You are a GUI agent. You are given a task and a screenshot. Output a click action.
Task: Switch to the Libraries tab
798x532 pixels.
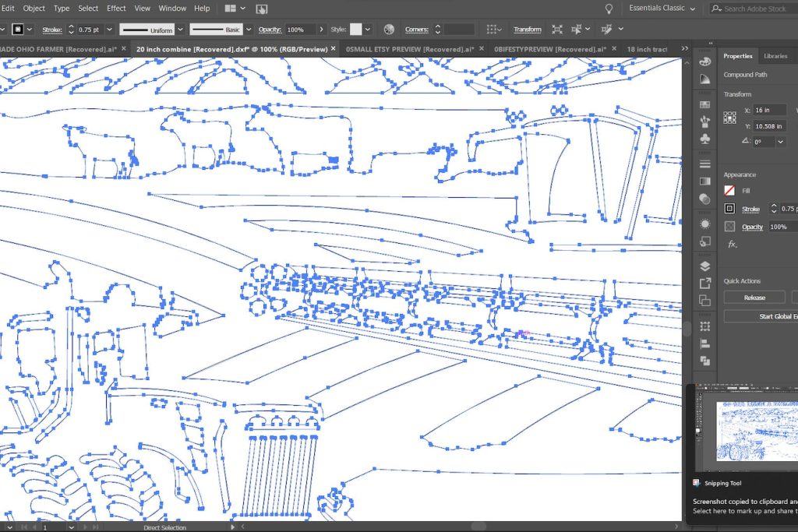pos(775,56)
